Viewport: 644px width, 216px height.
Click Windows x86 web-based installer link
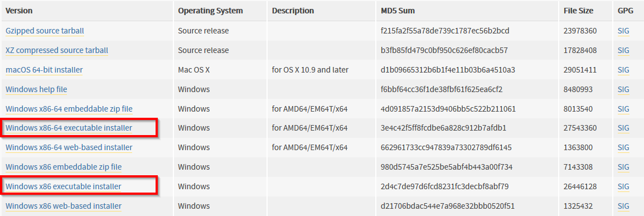pos(63,206)
